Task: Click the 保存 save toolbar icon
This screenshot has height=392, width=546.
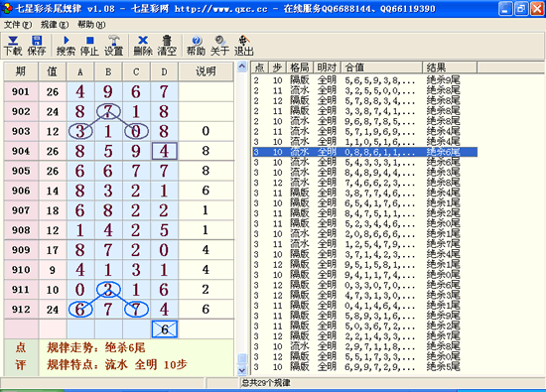Action: coord(37,46)
